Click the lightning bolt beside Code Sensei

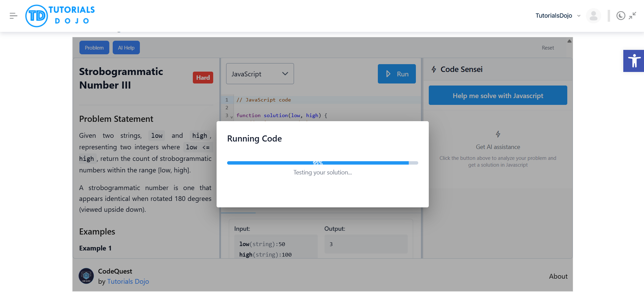click(x=434, y=69)
